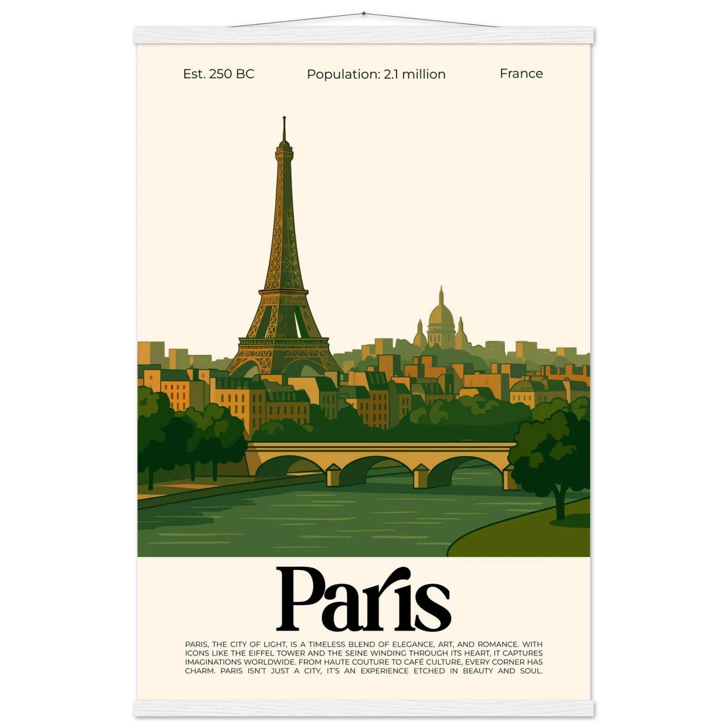728x728 pixels.
Task: Click the hanging nail above the poster
Action: (x=364, y=13)
